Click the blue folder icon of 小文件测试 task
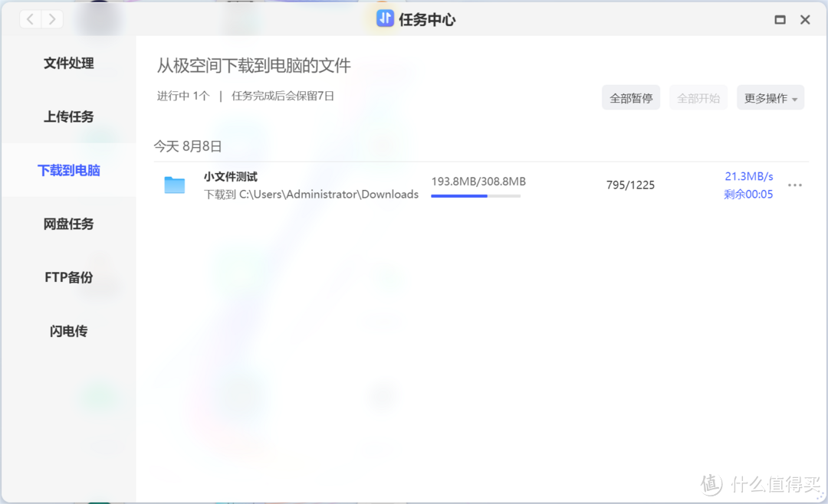This screenshot has height=504, width=828. pyautogui.click(x=175, y=185)
